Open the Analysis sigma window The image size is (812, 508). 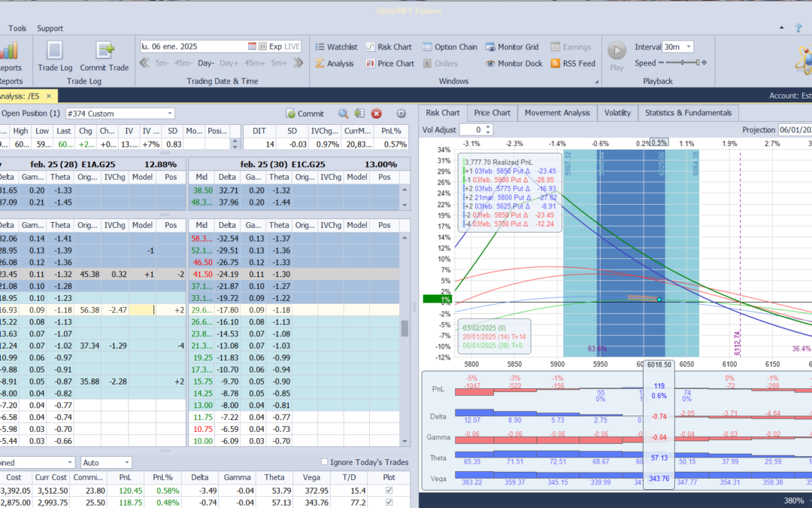pos(335,63)
